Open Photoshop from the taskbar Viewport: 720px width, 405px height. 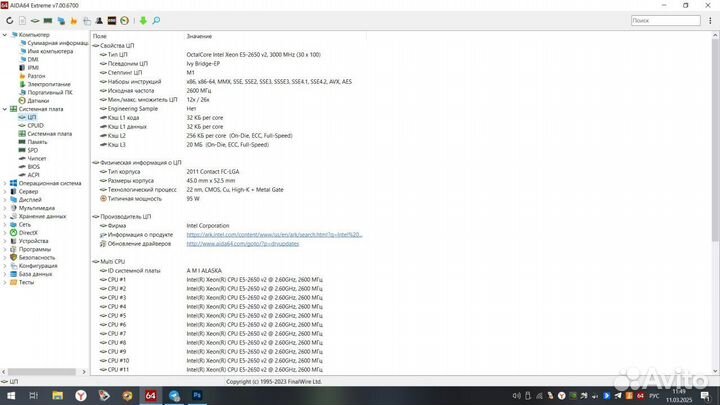point(197,396)
